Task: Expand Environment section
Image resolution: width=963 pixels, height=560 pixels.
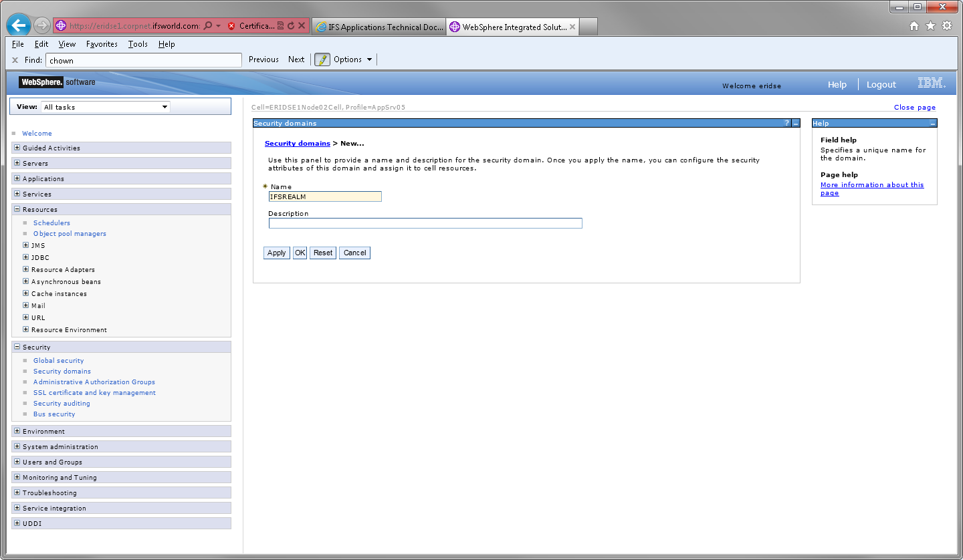Action: (17, 431)
